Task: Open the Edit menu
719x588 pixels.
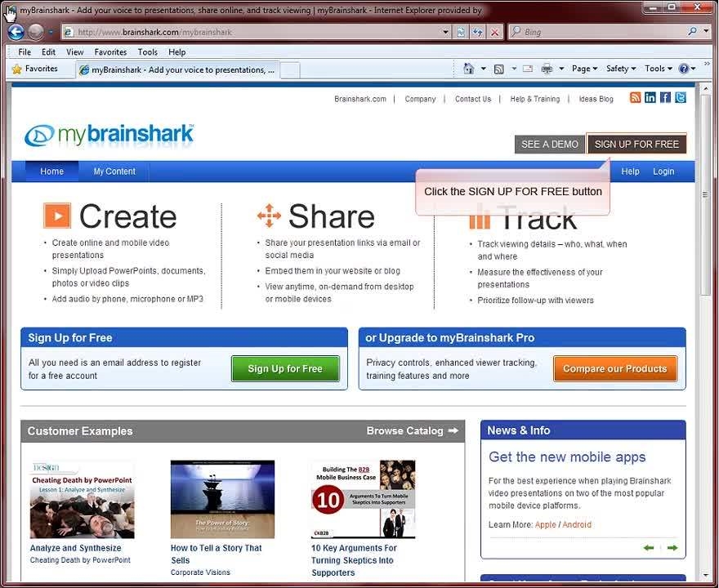Action: [x=48, y=52]
